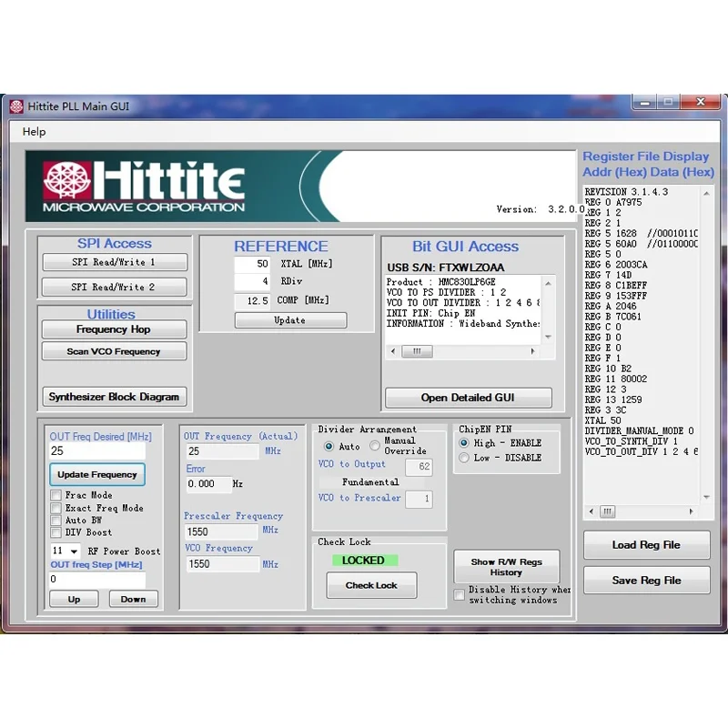Open RF Power Boost dropdown
This screenshot has height=728, width=728.
point(74,551)
